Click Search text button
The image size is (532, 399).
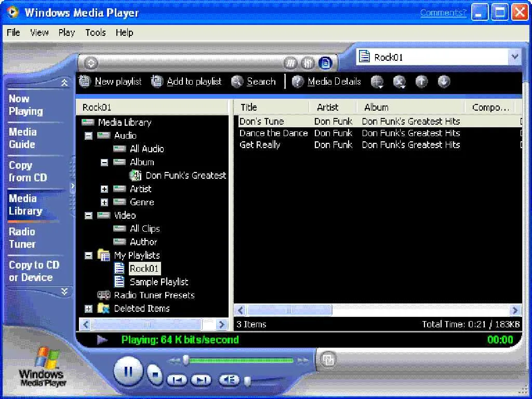(x=261, y=82)
